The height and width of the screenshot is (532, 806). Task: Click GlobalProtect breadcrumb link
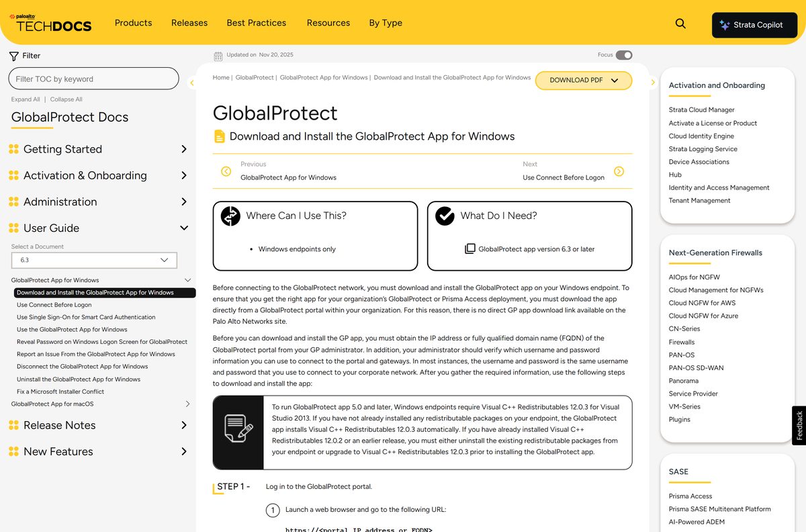click(255, 77)
